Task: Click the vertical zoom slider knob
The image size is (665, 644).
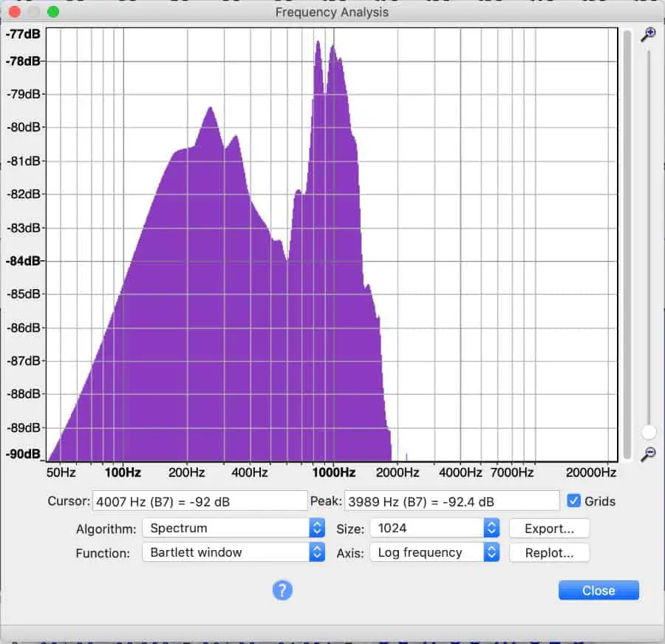Action: coord(649,432)
